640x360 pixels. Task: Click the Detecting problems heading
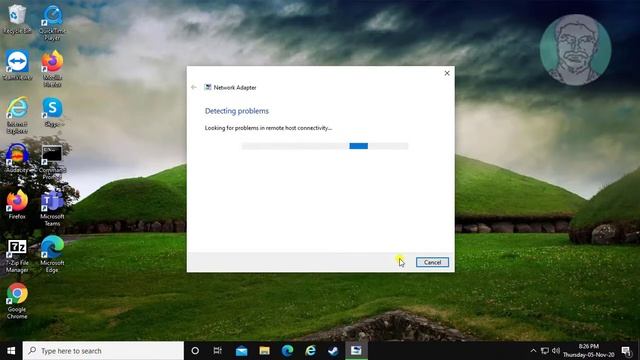pyautogui.click(x=237, y=111)
